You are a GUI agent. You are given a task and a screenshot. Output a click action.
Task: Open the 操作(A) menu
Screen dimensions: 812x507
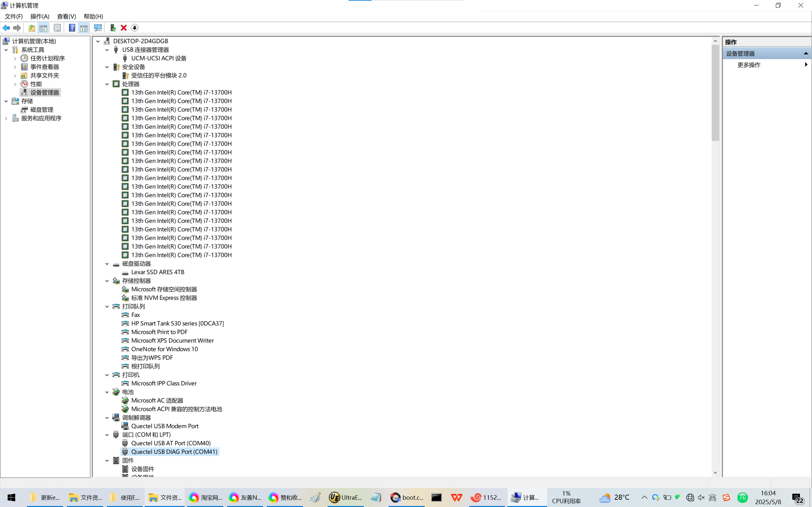(40, 16)
